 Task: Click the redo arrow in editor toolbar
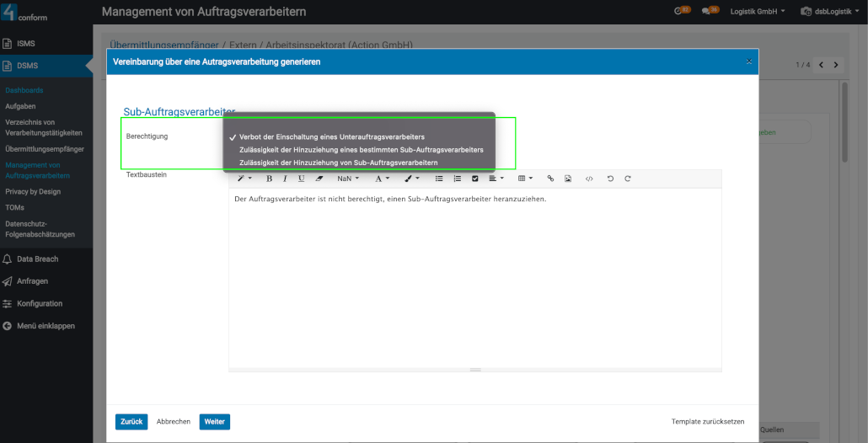click(628, 179)
